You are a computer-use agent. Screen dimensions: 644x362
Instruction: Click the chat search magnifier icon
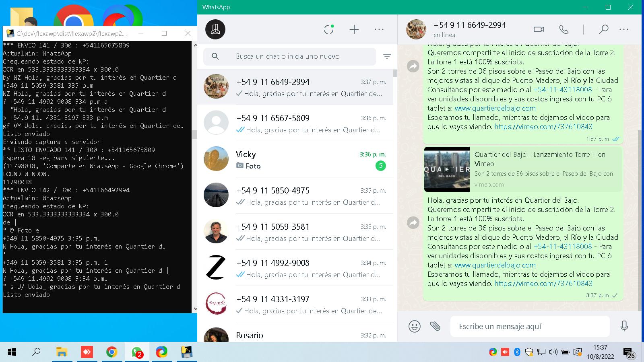coord(215,56)
